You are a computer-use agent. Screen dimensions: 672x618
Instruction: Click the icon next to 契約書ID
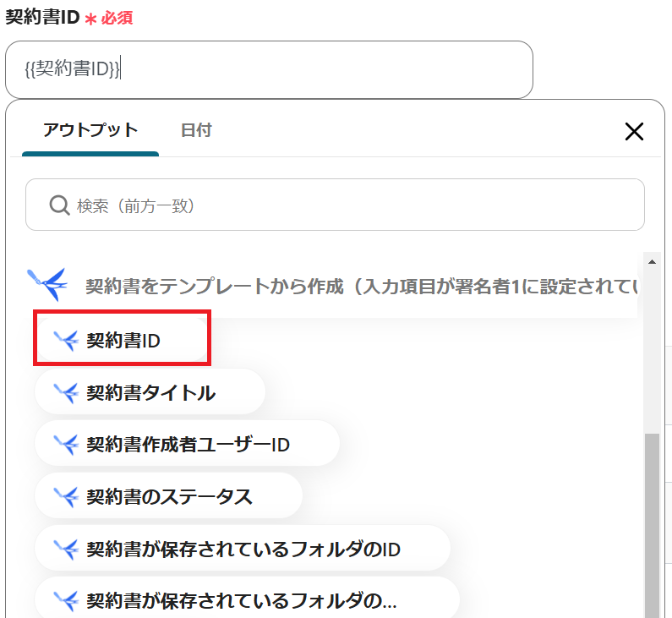pyautogui.click(x=65, y=340)
